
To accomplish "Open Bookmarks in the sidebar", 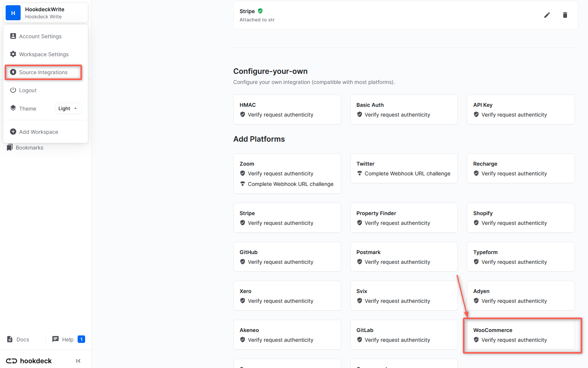I will pyautogui.click(x=25, y=148).
